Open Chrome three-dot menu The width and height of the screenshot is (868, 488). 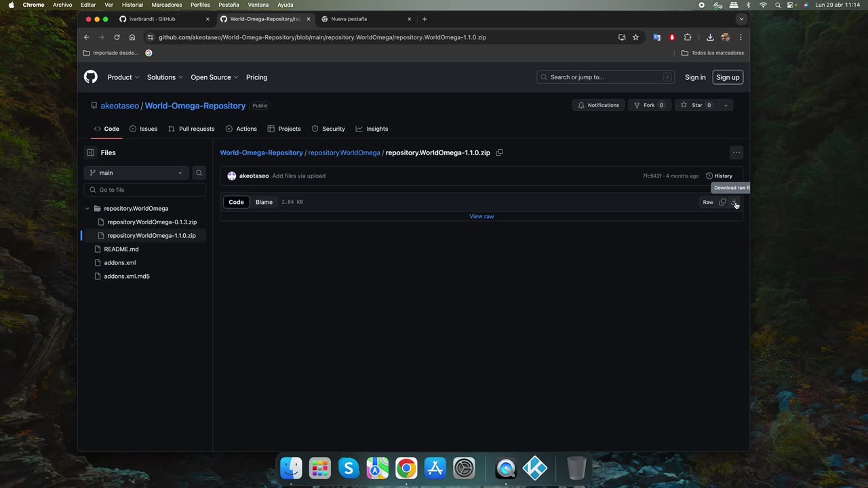point(741,37)
